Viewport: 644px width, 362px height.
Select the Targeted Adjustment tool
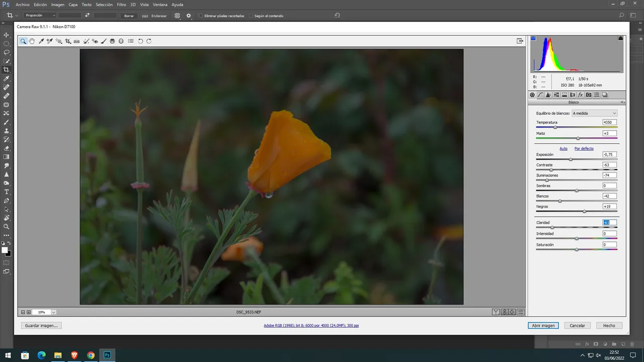pos(59,41)
